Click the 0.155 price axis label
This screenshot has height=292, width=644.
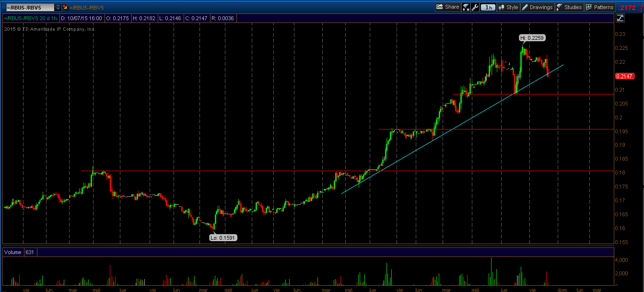click(x=622, y=242)
